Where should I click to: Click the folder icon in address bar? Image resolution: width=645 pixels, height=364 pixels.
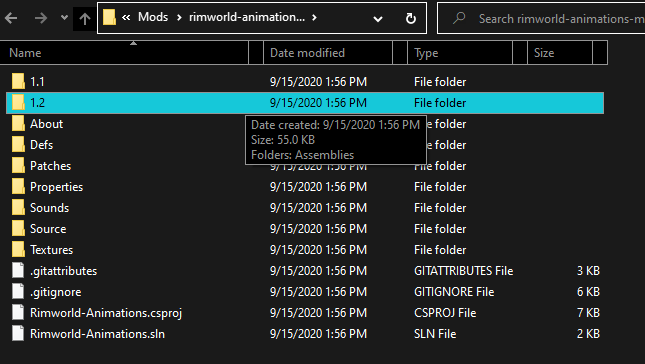(x=109, y=17)
